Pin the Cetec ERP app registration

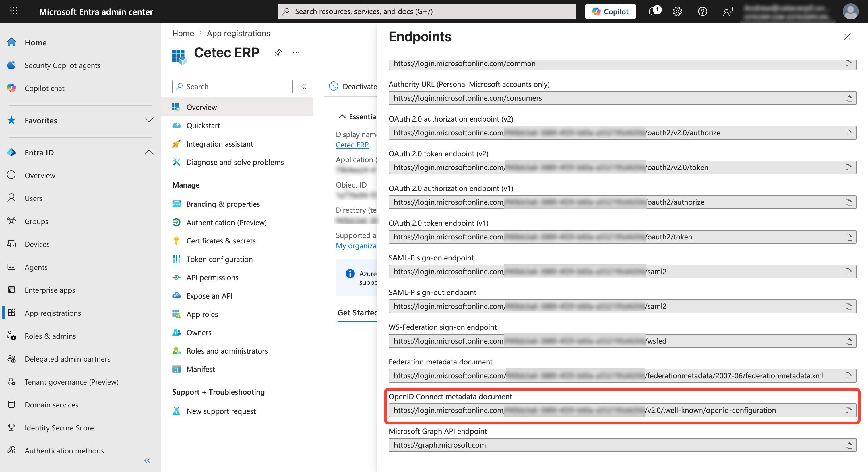[x=278, y=52]
